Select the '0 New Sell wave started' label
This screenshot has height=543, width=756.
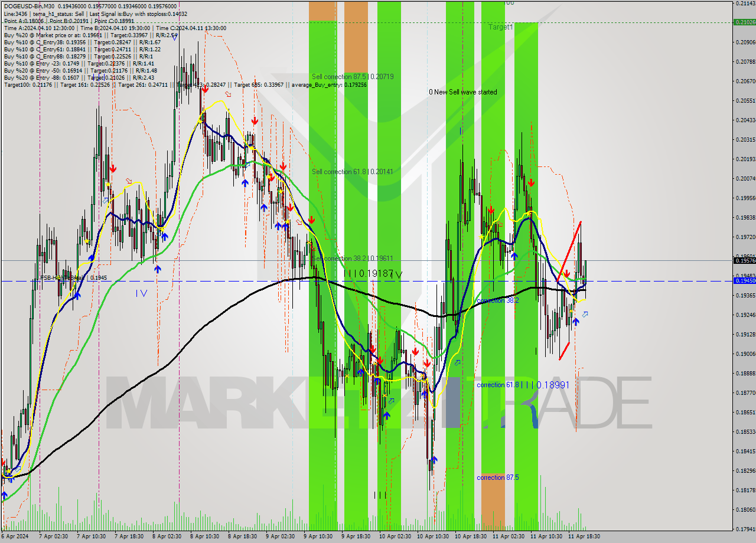pyautogui.click(x=462, y=92)
